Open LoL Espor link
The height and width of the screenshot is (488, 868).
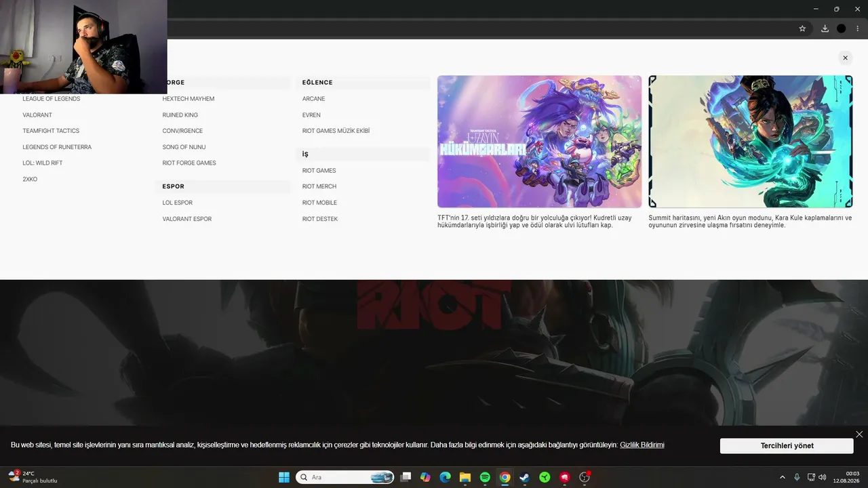[178, 203]
